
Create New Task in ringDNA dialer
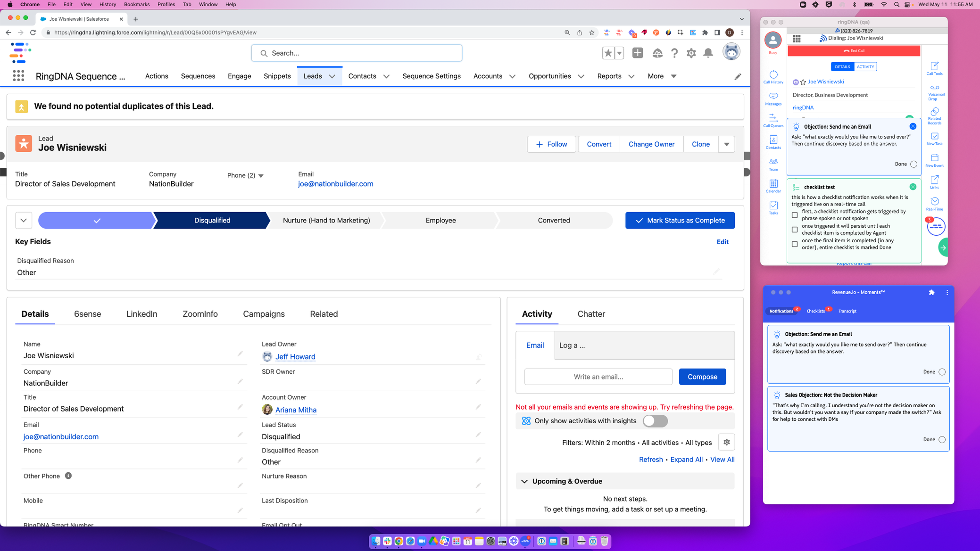click(934, 139)
